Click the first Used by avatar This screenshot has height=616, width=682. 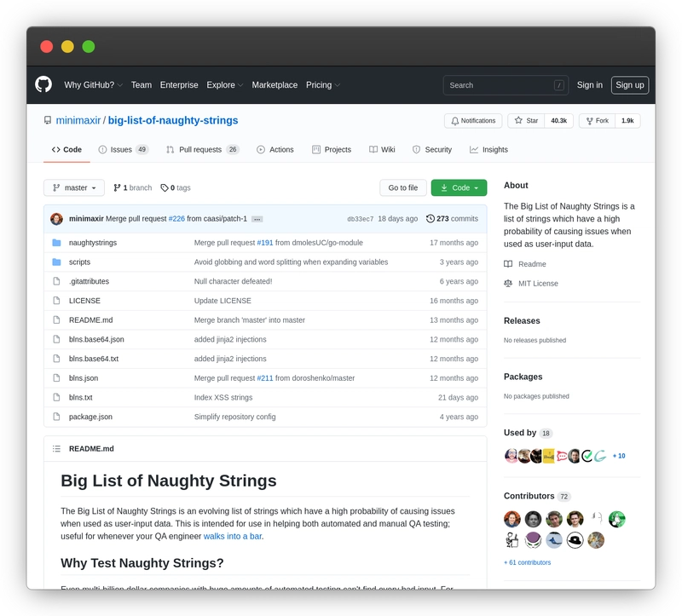click(511, 456)
